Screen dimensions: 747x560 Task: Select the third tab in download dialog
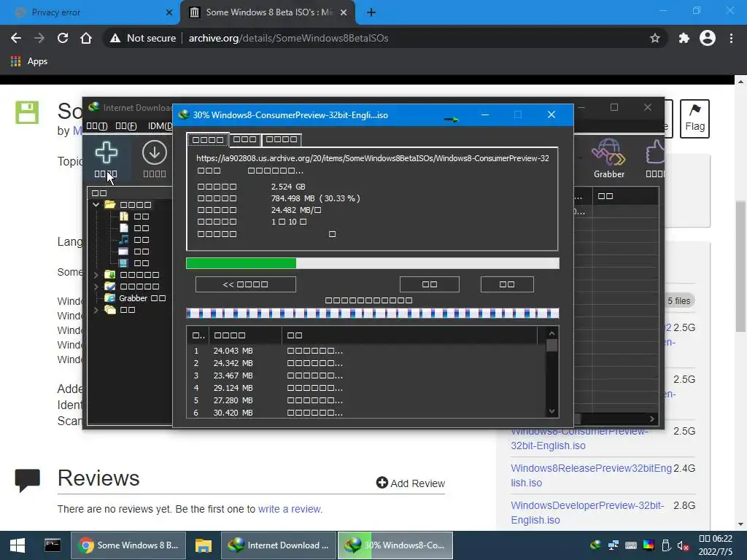point(281,139)
